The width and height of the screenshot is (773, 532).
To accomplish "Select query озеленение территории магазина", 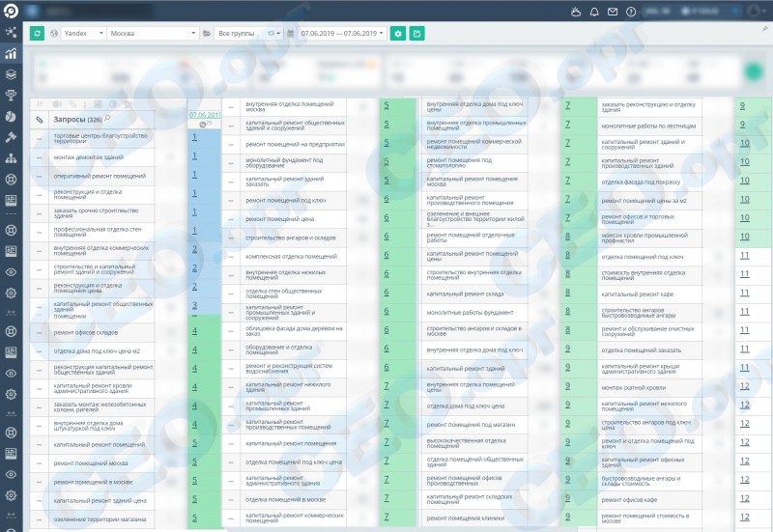I will click(100, 519).
